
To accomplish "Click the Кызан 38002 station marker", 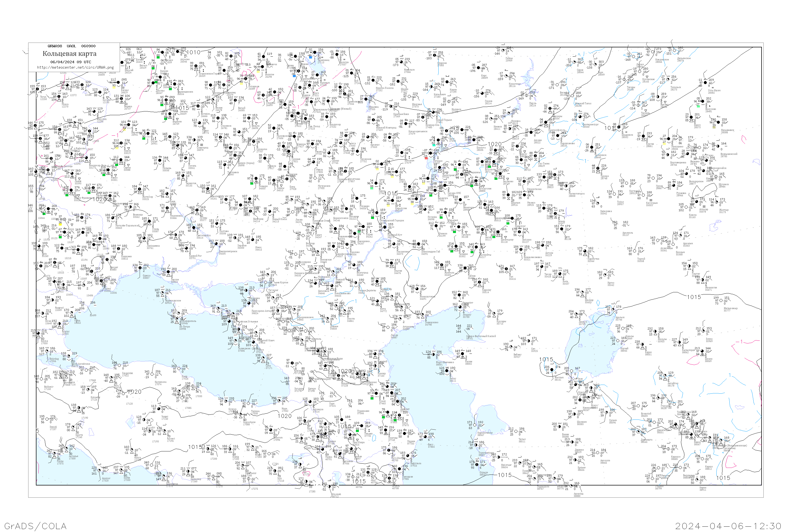I will (463, 354).
